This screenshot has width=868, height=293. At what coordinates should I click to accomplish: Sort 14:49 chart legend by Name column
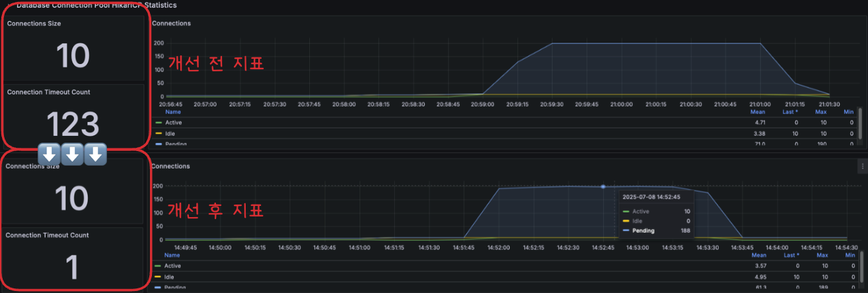(172, 255)
